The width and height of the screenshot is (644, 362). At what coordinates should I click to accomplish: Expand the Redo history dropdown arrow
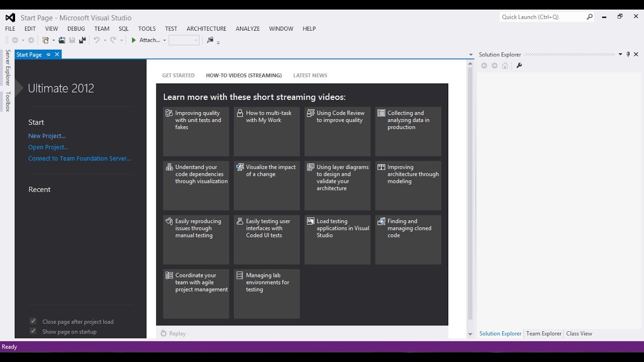(x=121, y=40)
